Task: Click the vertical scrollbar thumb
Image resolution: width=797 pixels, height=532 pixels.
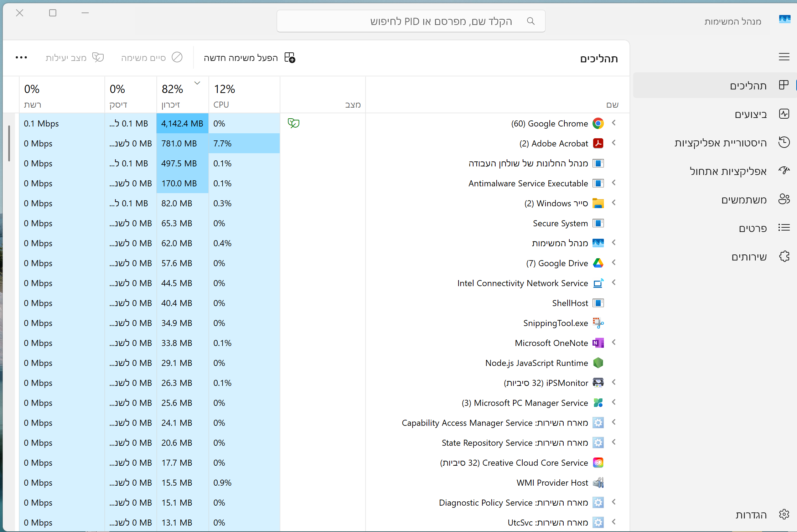Action: pyautogui.click(x=9, y=143)
